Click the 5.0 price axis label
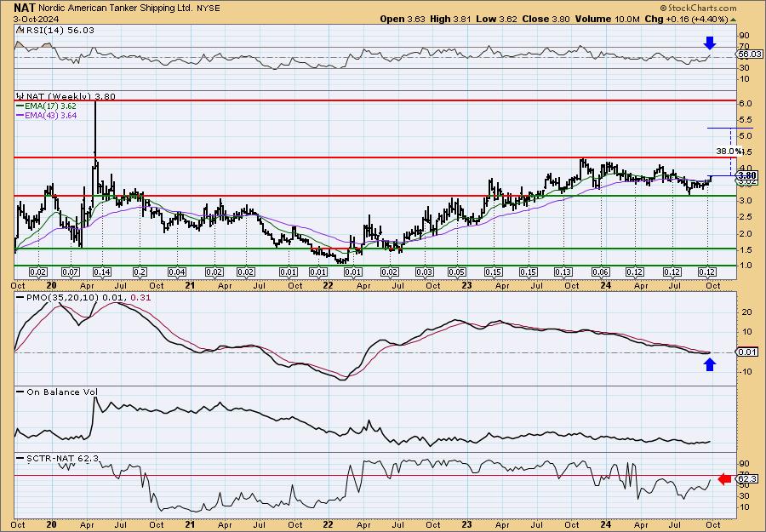The width and height of the screenshot is (766, 532). coord(745,136)
